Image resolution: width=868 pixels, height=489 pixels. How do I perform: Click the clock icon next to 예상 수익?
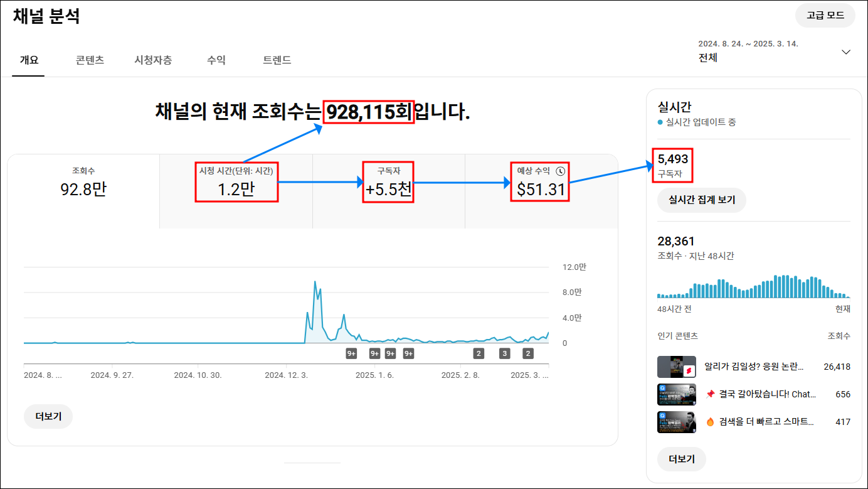coord(562,169)
